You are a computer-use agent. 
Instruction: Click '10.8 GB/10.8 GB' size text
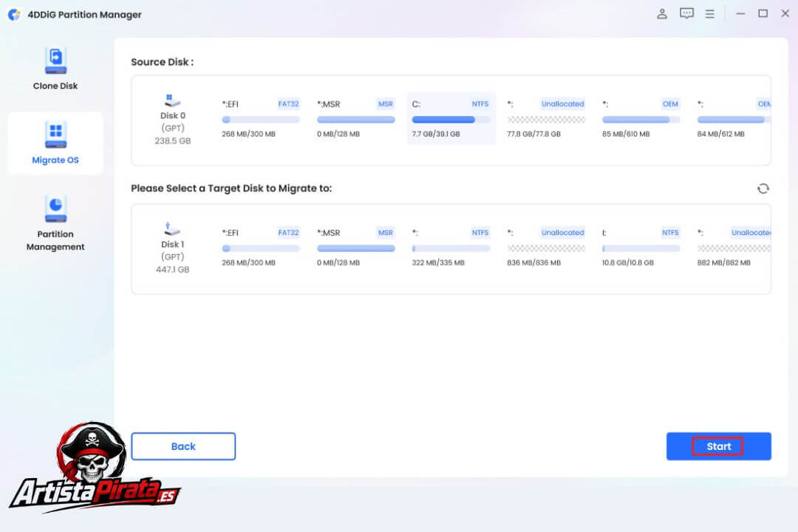click(628, 263)
